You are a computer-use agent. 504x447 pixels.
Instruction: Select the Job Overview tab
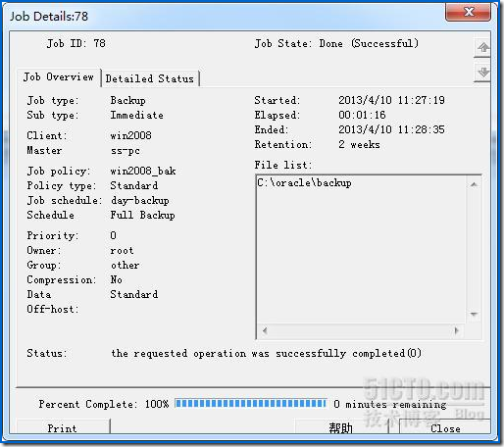coord(59,77)
